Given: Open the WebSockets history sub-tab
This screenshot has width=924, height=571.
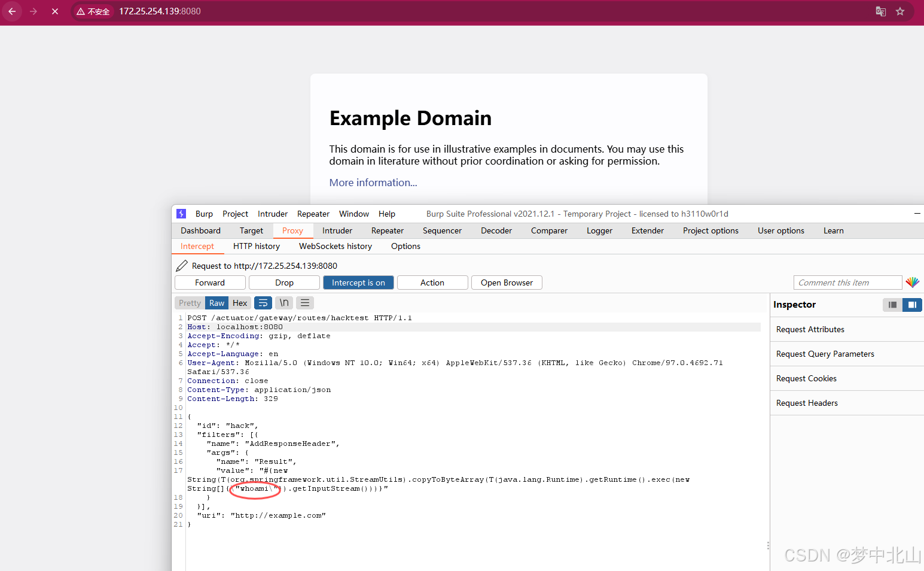Looking at the screenshot, I should [x=336, y=246].
